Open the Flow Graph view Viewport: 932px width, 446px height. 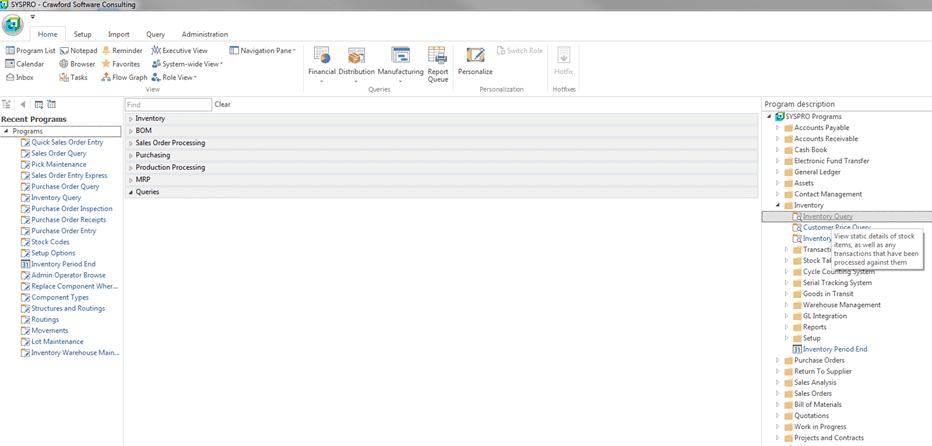pos(125,77)
